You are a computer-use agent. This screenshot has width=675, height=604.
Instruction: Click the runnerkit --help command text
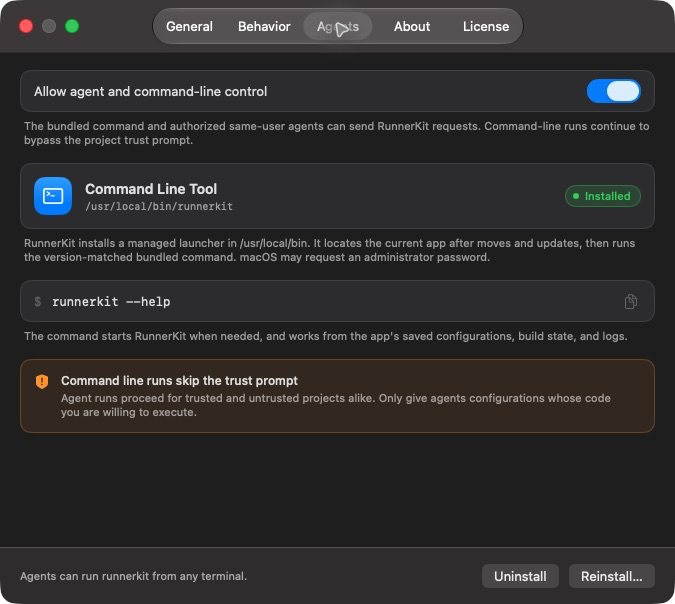[111, 302]
